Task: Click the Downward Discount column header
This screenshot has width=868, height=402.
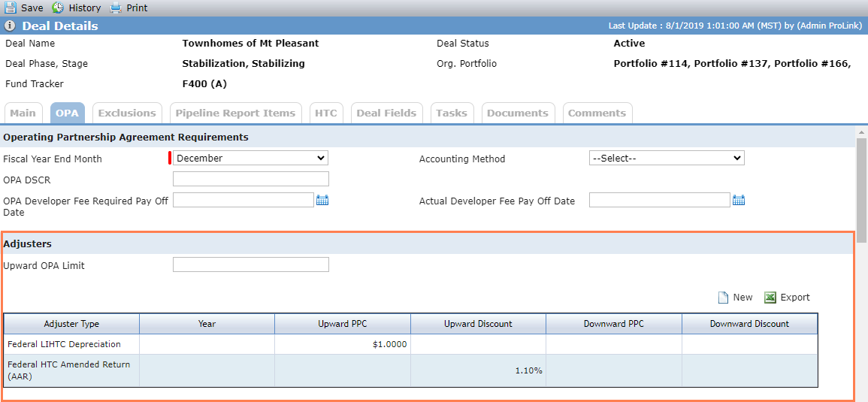Action: point(749,324)
